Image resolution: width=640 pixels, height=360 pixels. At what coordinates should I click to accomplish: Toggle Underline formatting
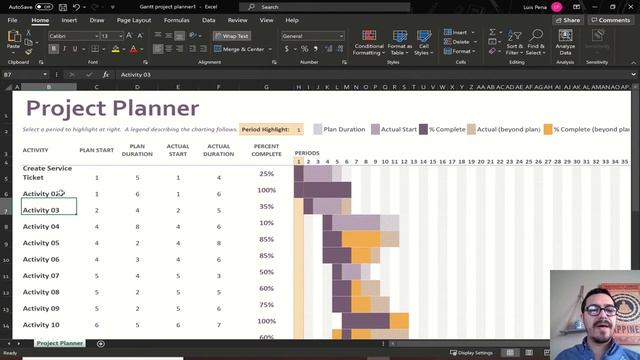point(75,49)
